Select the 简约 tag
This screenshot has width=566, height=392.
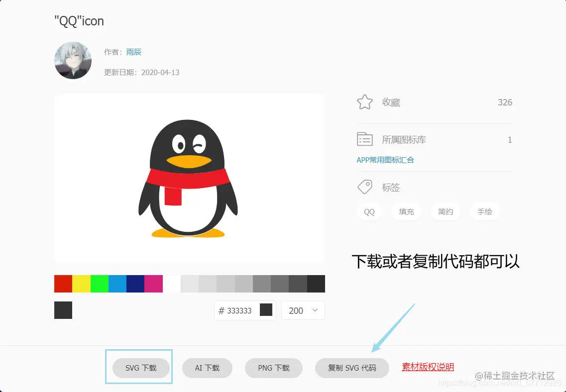445,211
